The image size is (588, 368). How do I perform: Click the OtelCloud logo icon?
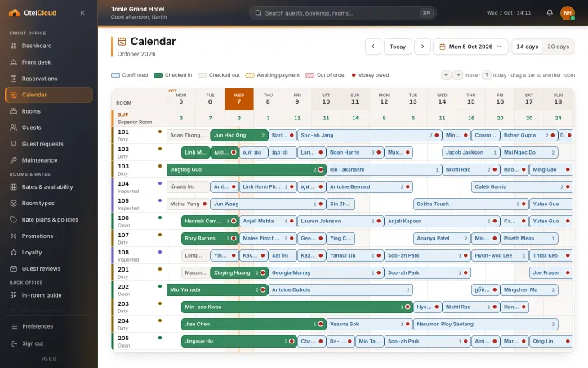click(14, 13)
